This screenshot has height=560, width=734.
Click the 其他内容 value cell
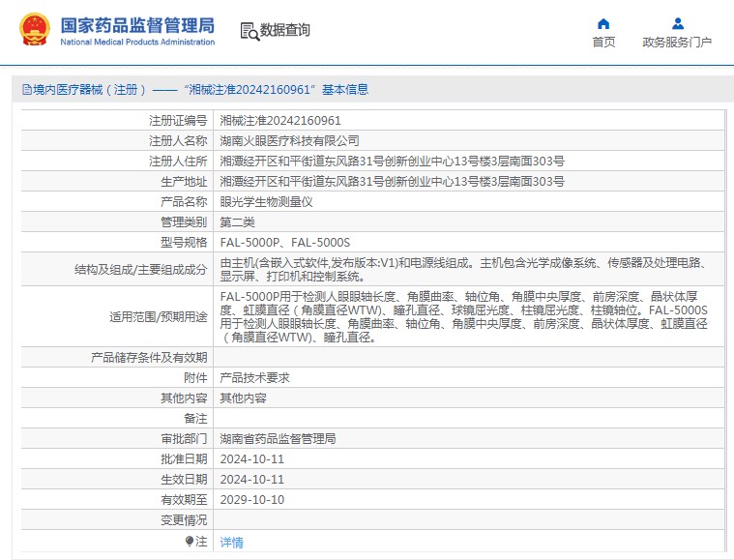(243, 398)
